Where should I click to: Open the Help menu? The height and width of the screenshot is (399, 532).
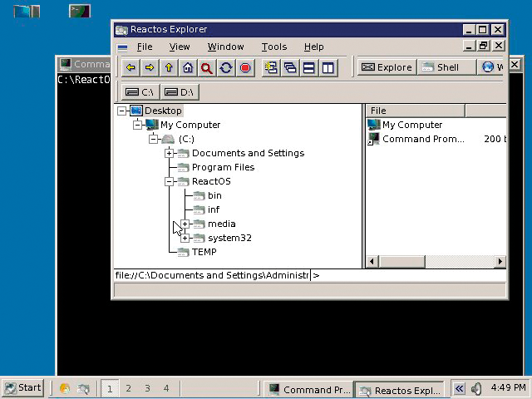[x=314, y=47]
